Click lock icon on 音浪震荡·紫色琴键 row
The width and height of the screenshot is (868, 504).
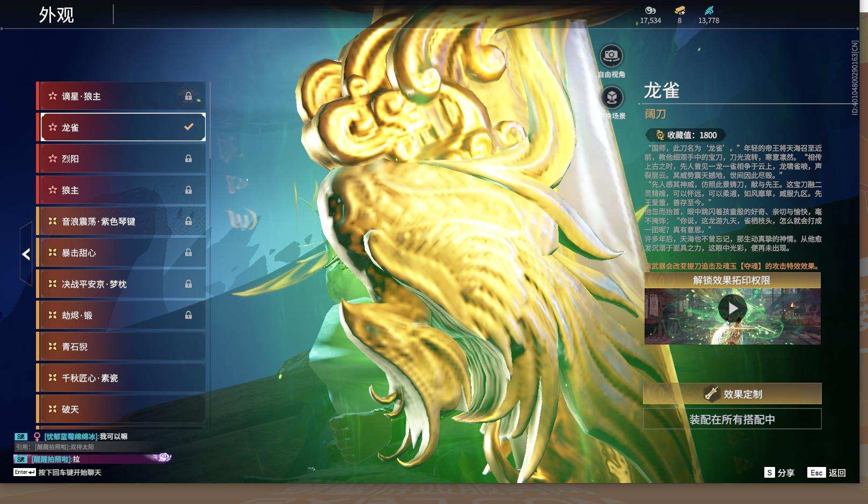[189, 221]
